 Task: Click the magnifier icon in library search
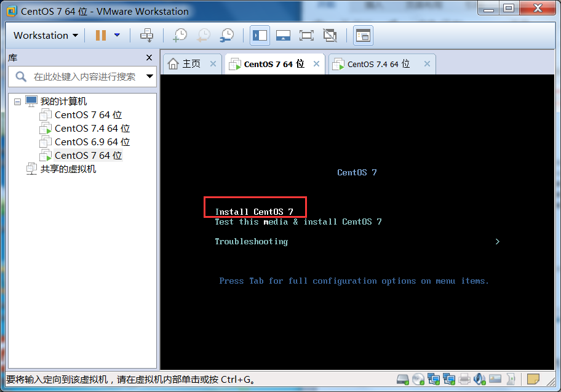[21, 76]
